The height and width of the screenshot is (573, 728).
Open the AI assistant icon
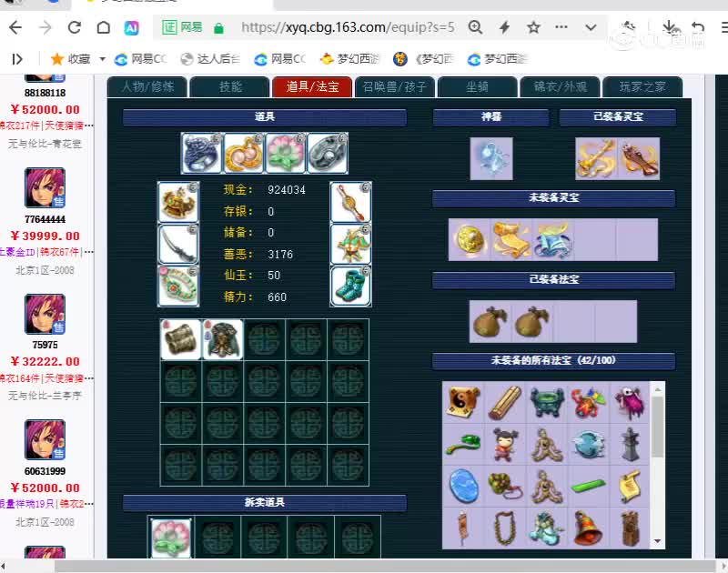pos(131,28)
